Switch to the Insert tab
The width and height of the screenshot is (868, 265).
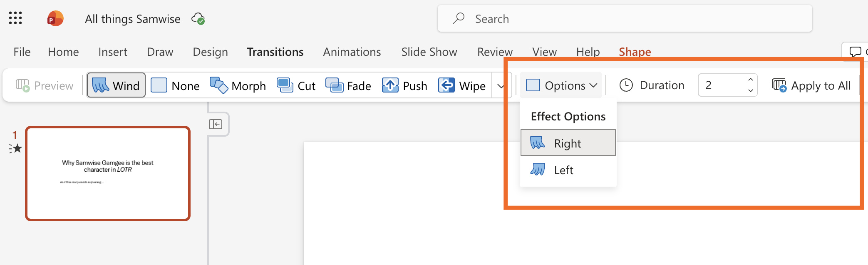click(x=113, y=52)
